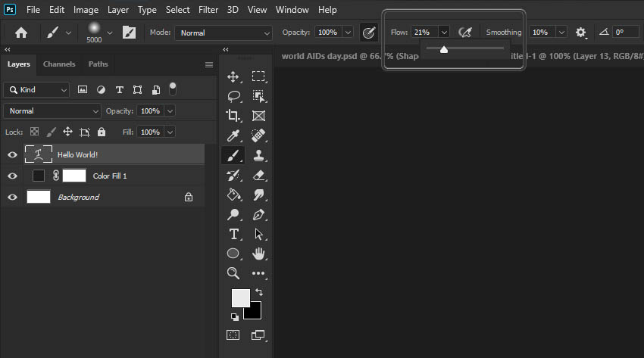The image size is (644, 358).
Task: Select the Pen tool
Action: (258, 214)
